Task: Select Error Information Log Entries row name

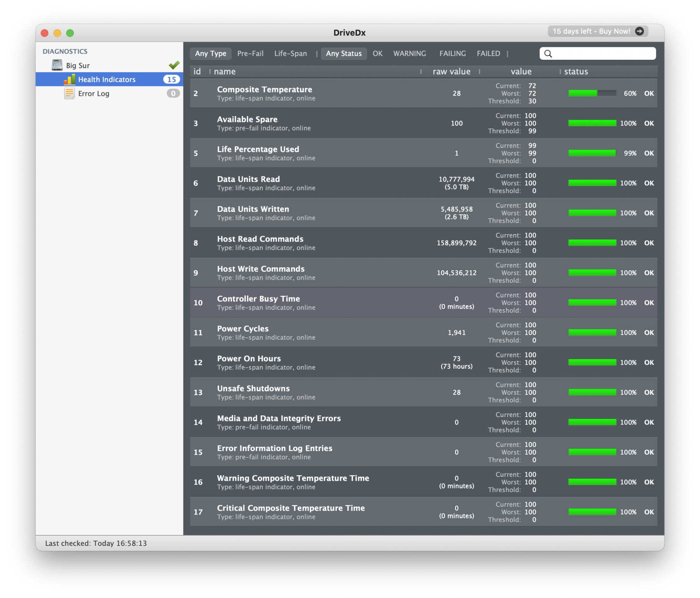Action: point(274,448)
